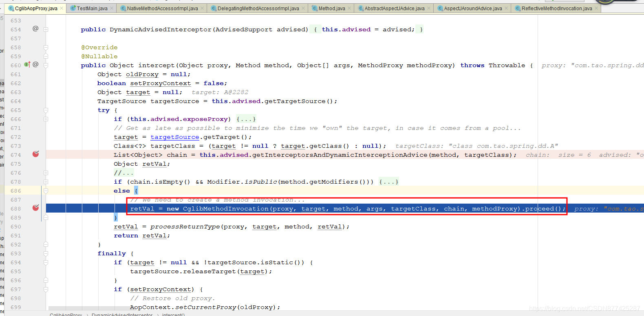Click the CglibAopProxy breadcrumb
The width and height of the screenshot is (644, 316).
66,314
